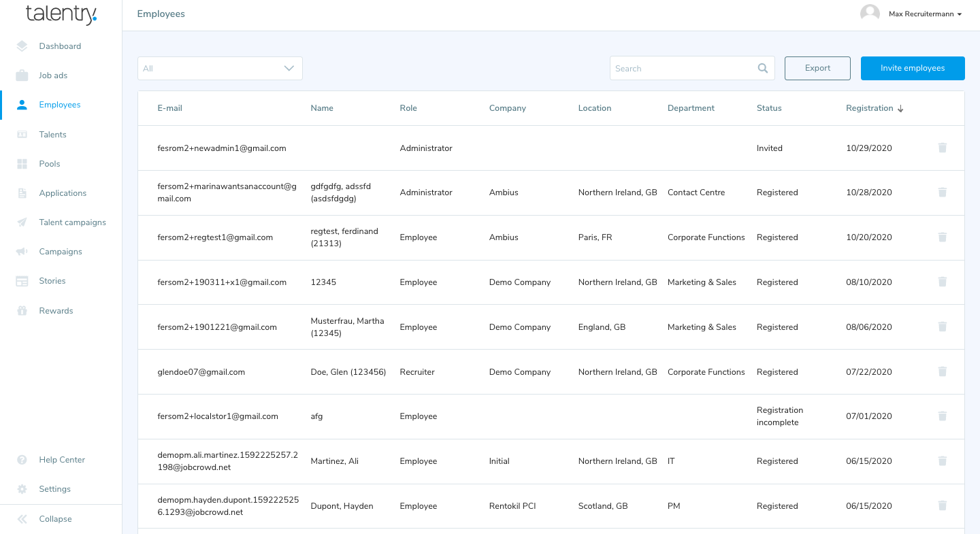Click the Invite employees button
Image resolution: width=980 pixels, height=534 pixels.
click(x=912, y=69)
